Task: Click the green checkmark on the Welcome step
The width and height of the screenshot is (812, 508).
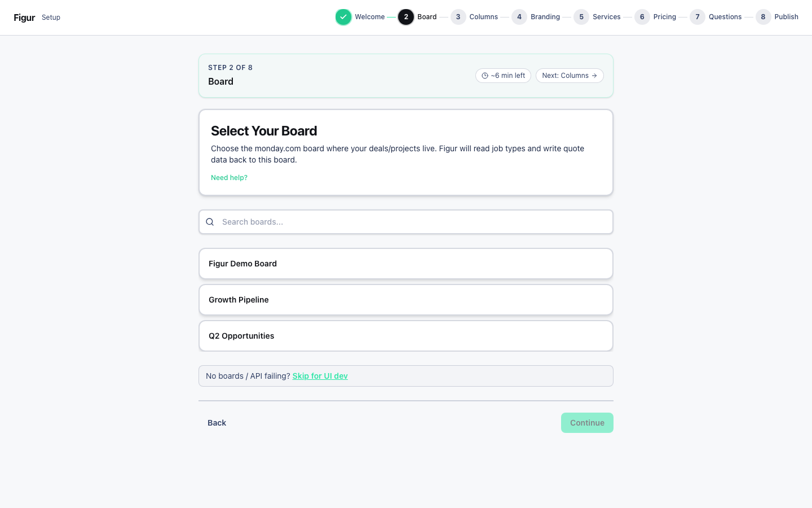Action: 343,17
